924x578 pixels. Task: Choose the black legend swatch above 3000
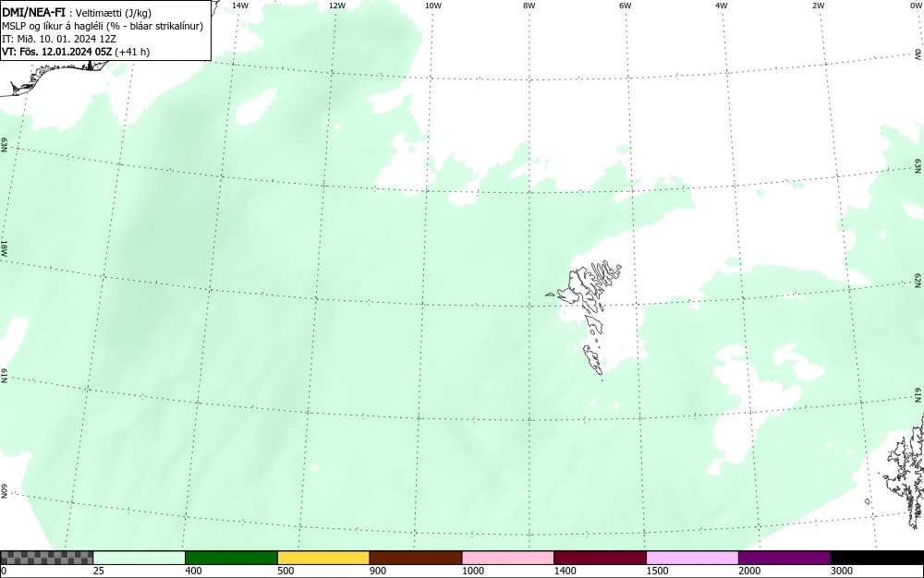(877, 558)
